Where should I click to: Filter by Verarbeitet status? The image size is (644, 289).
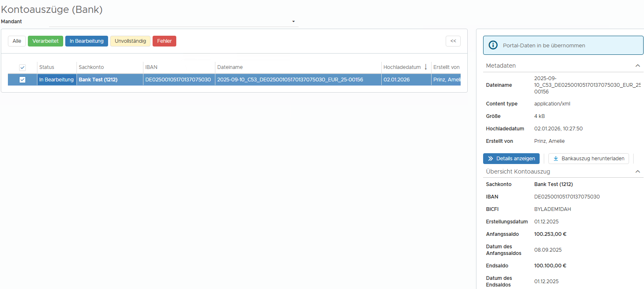[45, 41]
